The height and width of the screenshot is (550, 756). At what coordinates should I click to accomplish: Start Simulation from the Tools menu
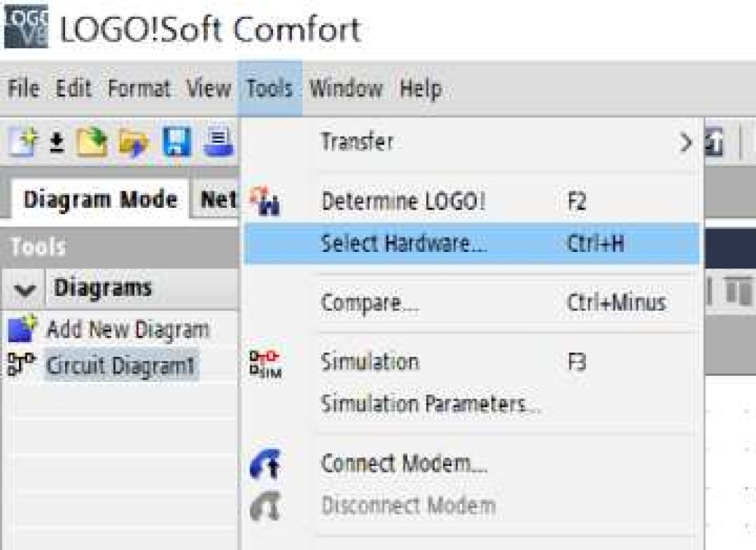tap(472, 362)
